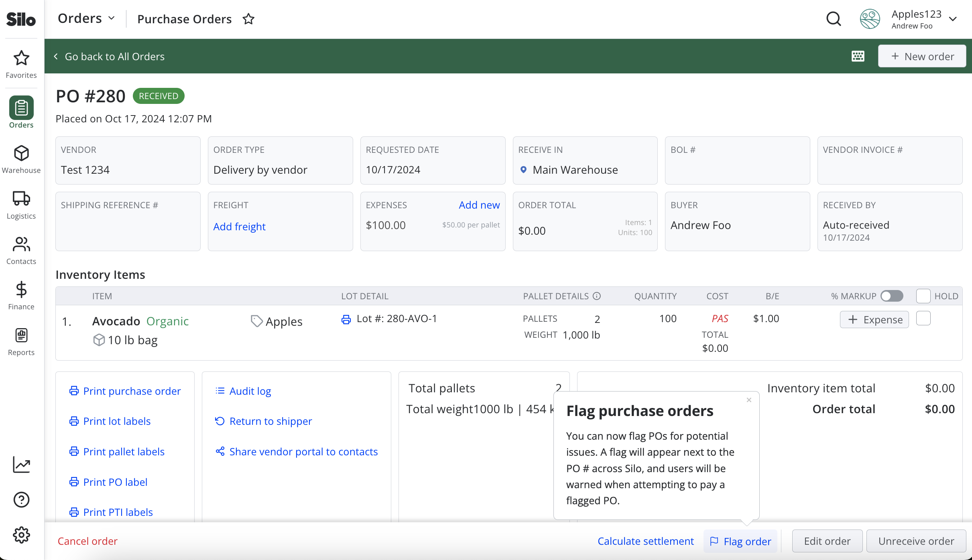Viewport: 972px width, 560px height.
Task: Click the Main Warehouse location pin
Action: [523, 170]
